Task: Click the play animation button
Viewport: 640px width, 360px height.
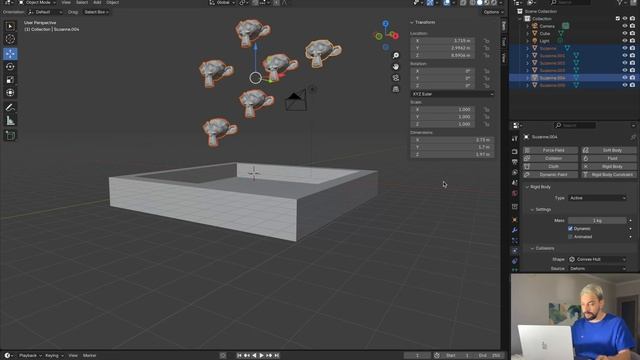Action: pyautogui.click(x=262, y=356)
